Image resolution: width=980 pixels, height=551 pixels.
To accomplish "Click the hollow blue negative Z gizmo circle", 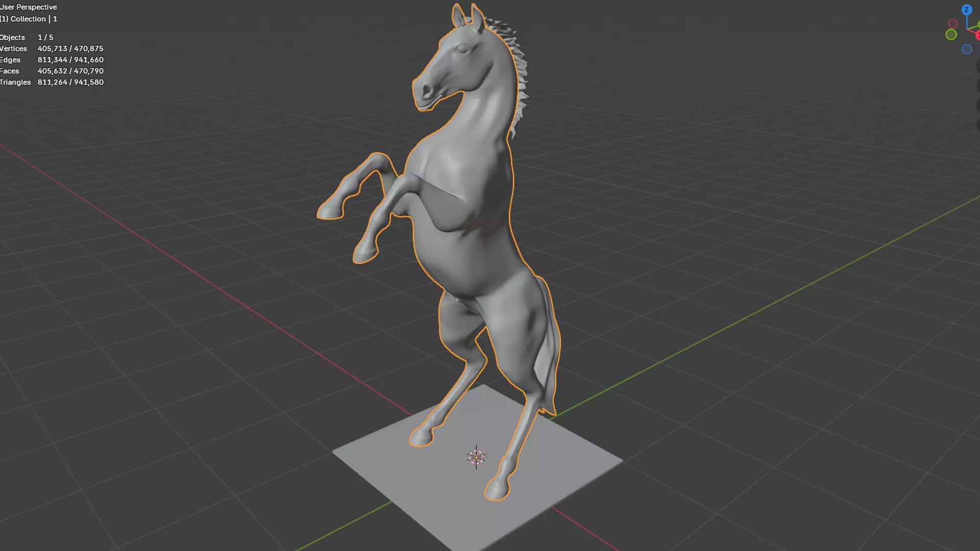I will (x=967, y=49).
